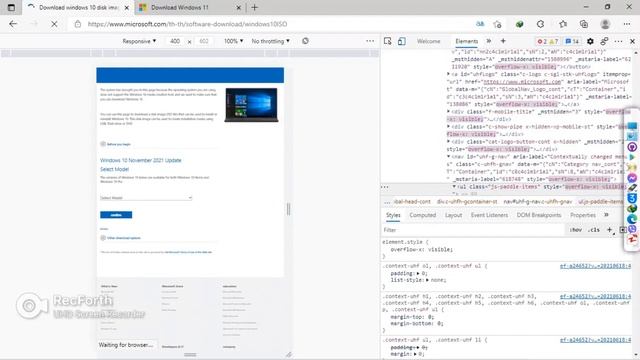This screenshot has width=640, height=360.
Task: Toggle the :hov element state button
Action: point(576,230)
